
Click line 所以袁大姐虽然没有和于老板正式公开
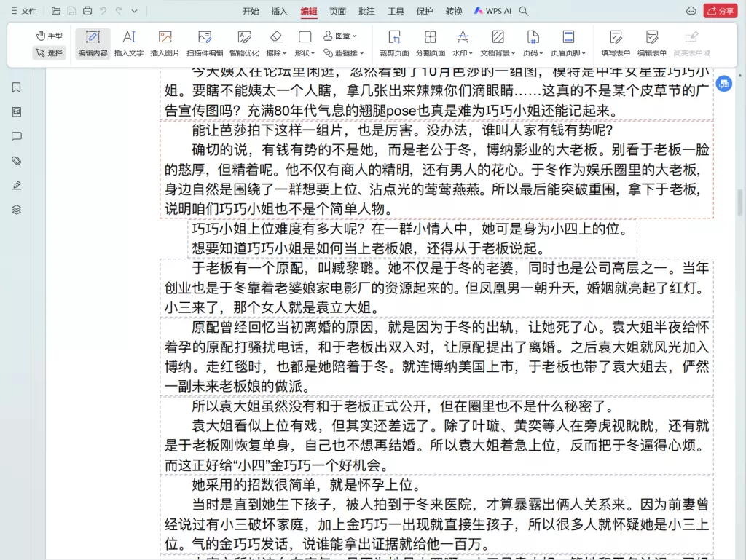(x=404, y=406)
